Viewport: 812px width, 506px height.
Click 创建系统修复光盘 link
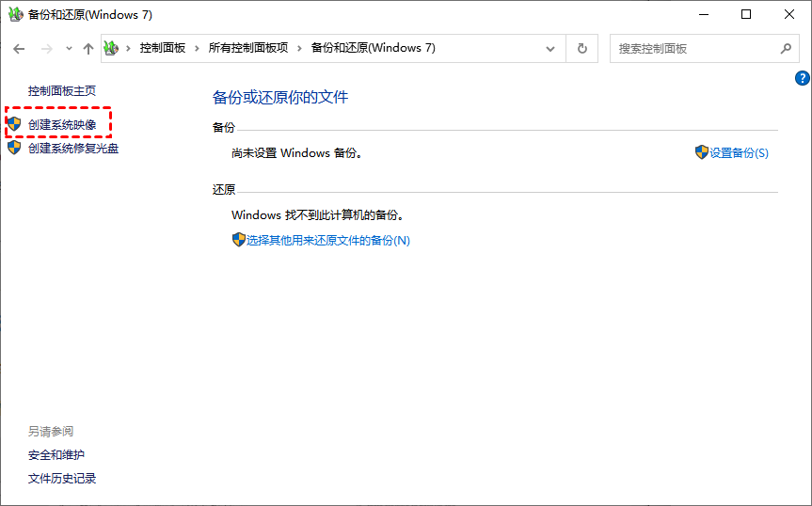pyautogui.click(x=73, y=149)
